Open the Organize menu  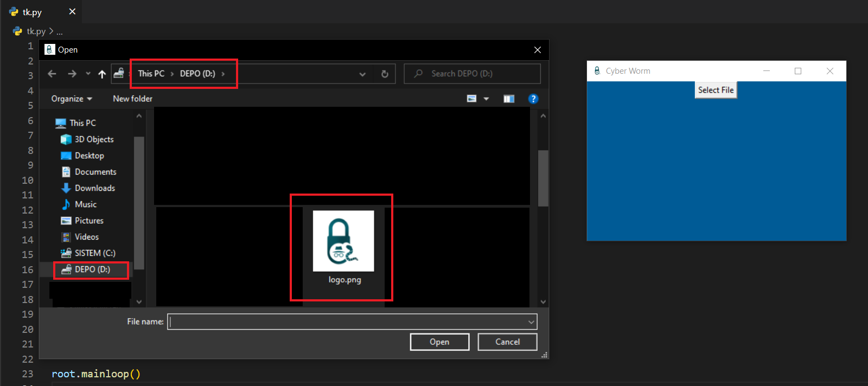point(72,99)
